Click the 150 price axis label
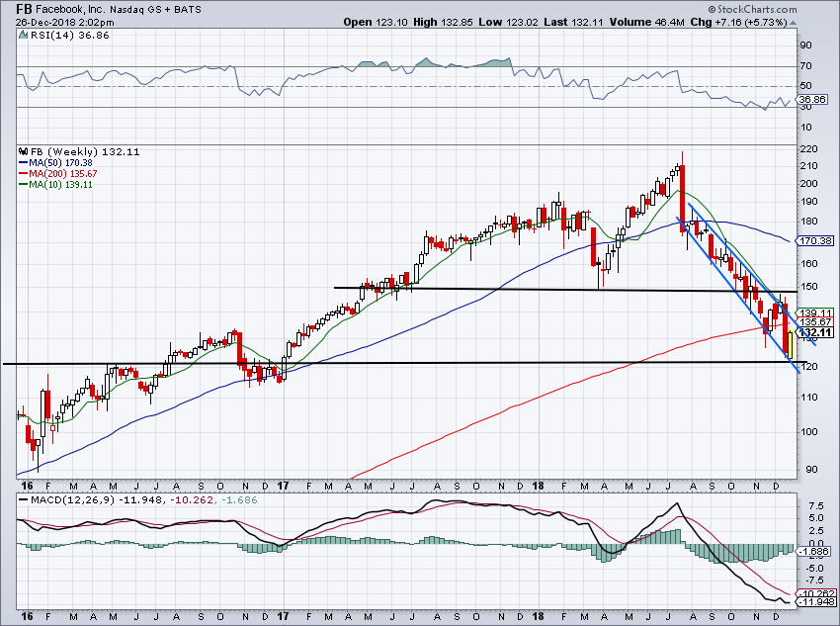The width and height of the screenshot is (840, 626). coord(809,287)
